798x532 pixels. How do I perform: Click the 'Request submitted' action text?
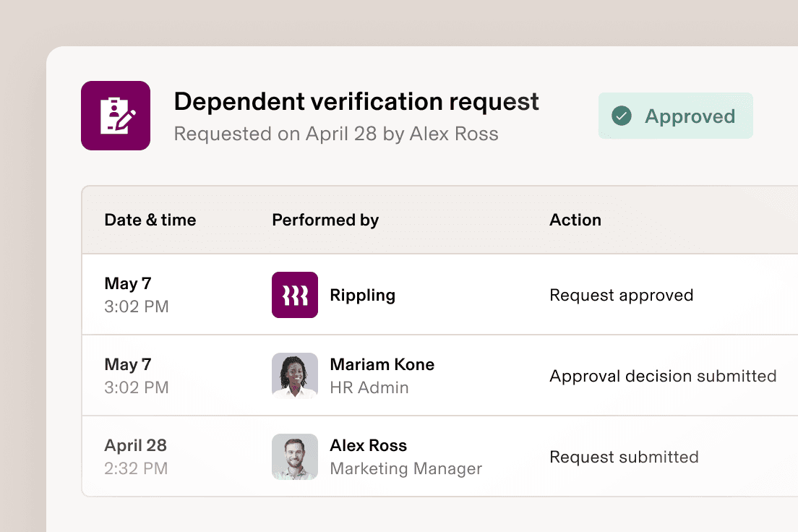point(624,457)
